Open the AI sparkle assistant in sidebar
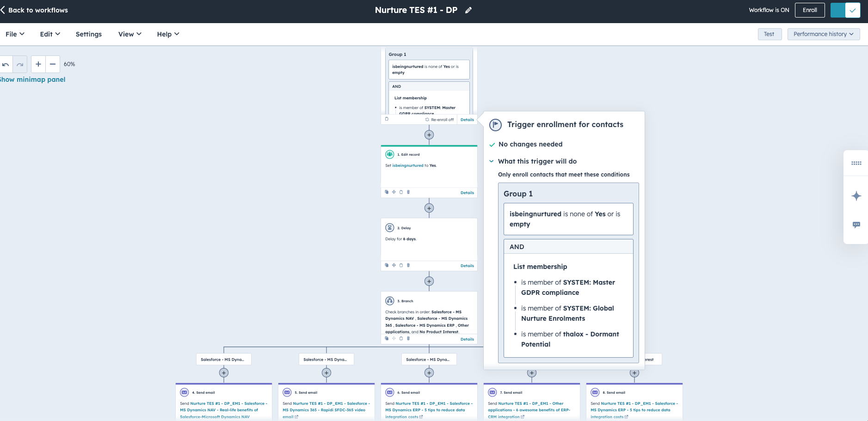868x421 pixels. [856, 196]
